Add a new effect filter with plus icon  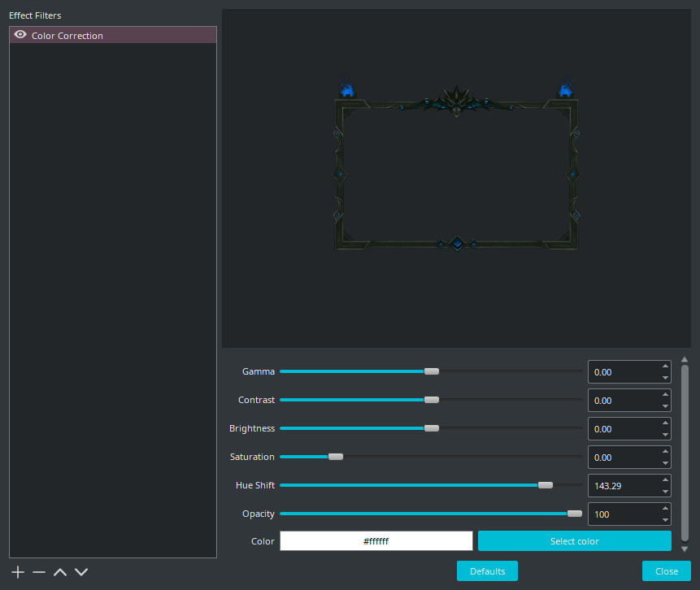[18, 572]
